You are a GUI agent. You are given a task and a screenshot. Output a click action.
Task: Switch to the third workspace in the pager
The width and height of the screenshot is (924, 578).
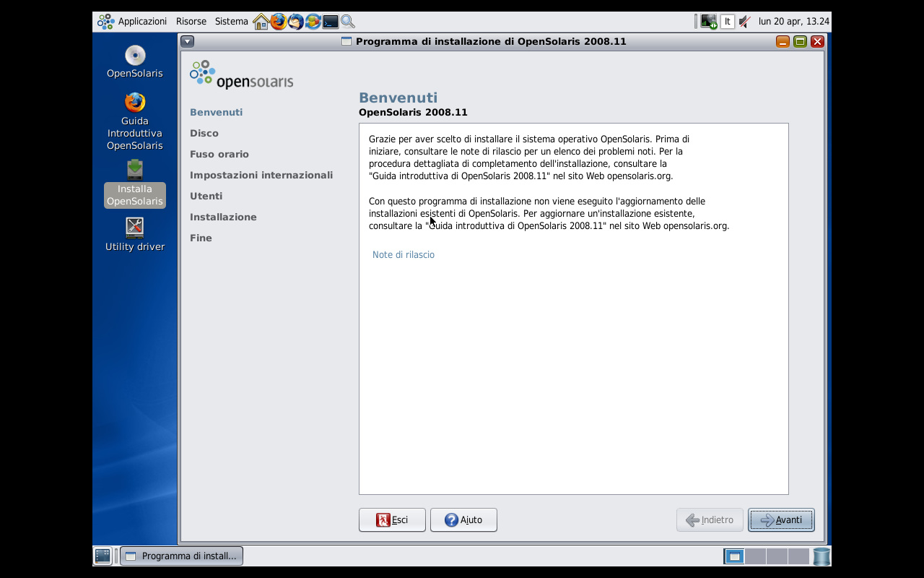click(x=777, y=556)
